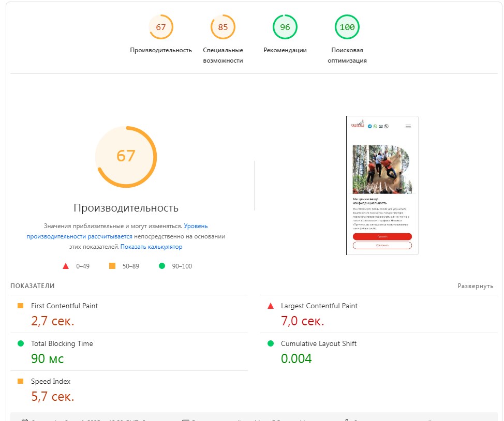Click the Best Practices score gauge showing 96
504x421 pixels.
(285, 27)
